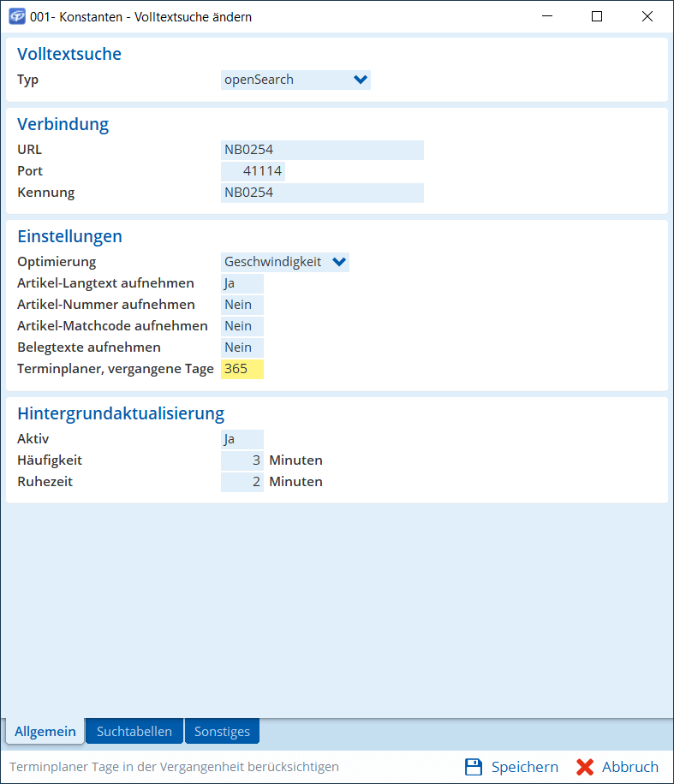Open the Sonstiges tab

(222, 732)
